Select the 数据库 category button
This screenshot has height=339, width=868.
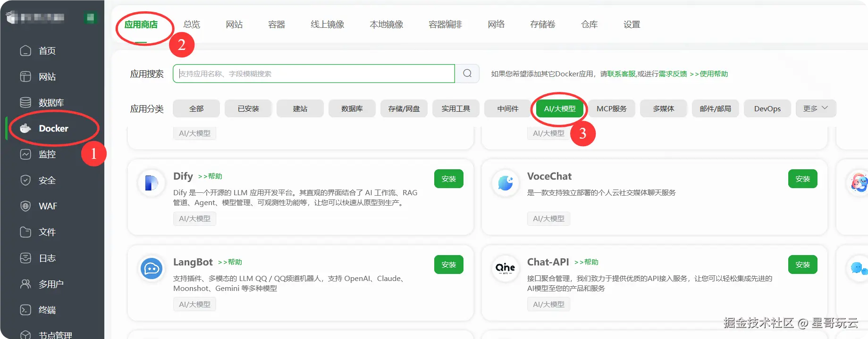pos(352,108)
